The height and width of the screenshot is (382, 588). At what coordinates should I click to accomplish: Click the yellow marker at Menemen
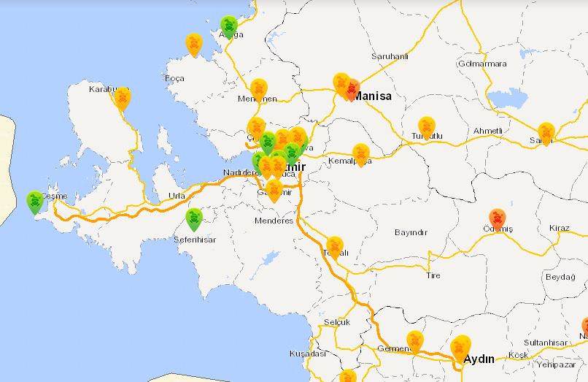click(x=259, y=89)
